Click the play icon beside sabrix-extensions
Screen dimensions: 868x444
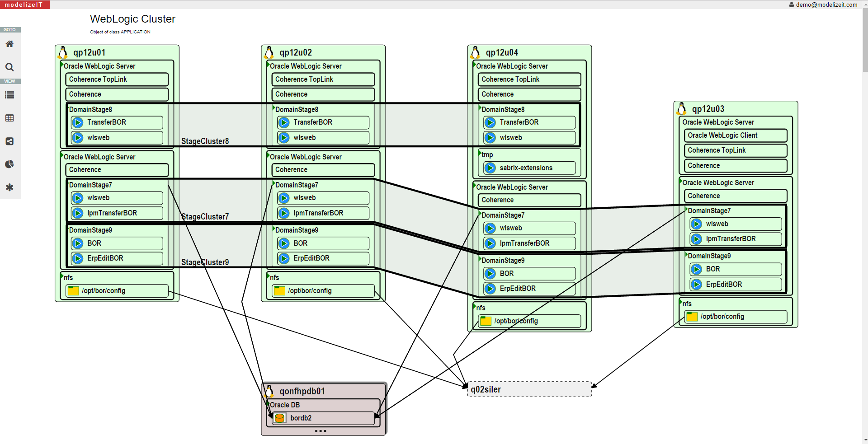pos(491,168)
